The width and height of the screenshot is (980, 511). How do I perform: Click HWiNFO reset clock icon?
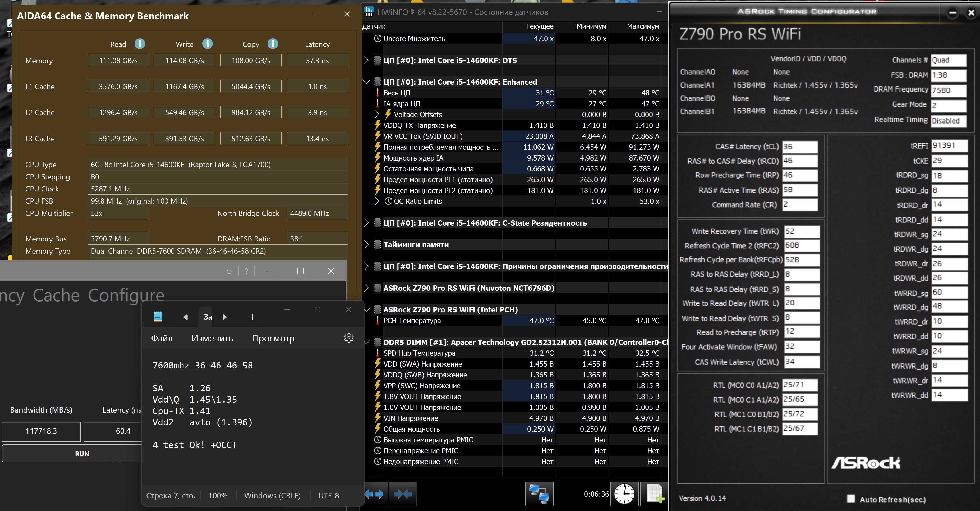point(624,494)
